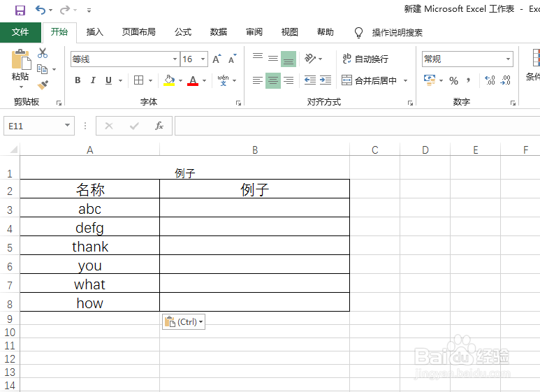The height and width of the screenshot is (392, 540).
Task: Toggle Underline formatting
Action: tap(108, 80)
